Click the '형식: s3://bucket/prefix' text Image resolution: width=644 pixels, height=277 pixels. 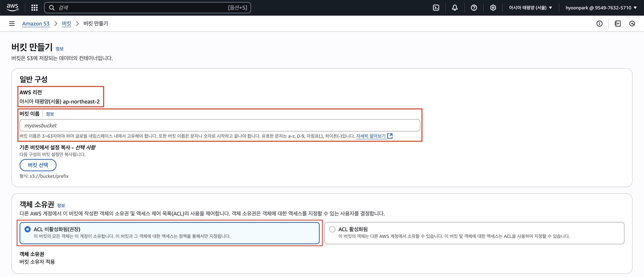44,176
